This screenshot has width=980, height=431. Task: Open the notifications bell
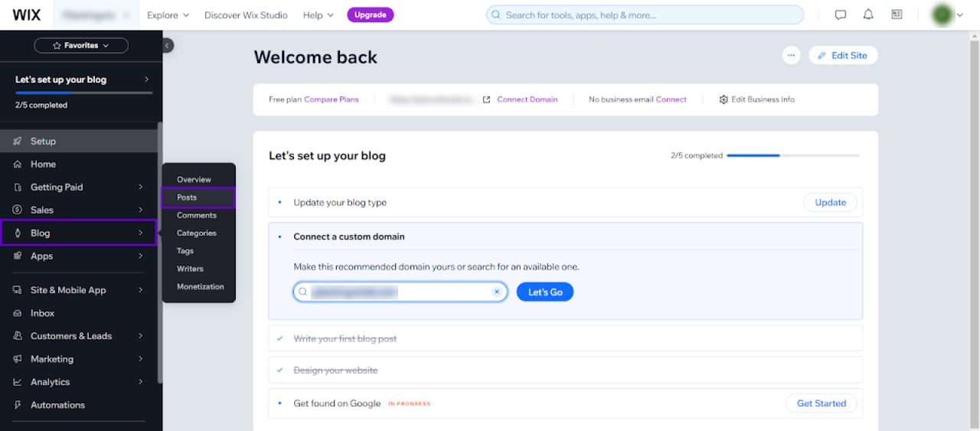tap(868, 15)
